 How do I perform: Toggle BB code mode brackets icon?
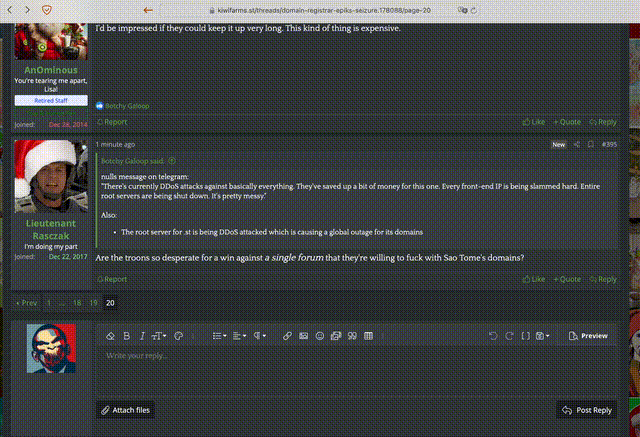(526, 336)
